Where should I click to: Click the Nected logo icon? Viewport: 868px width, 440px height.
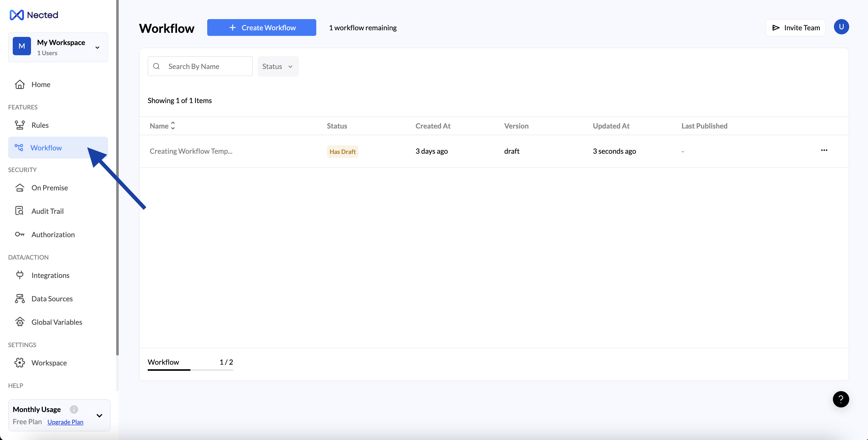click(17, 15)
